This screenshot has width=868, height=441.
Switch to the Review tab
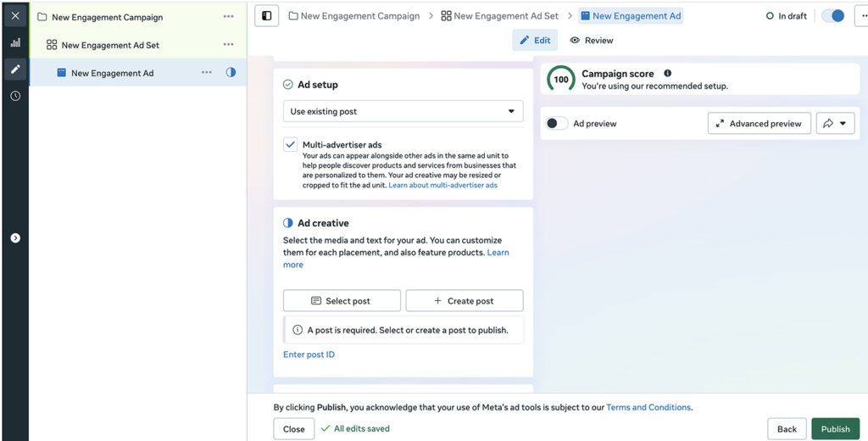pos(592,41)
